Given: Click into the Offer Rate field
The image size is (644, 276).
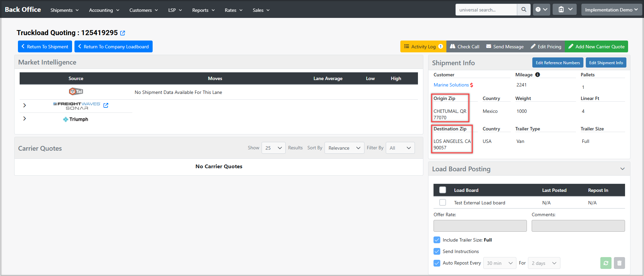Looking at the screenshot, I should [x=480, y=226].
